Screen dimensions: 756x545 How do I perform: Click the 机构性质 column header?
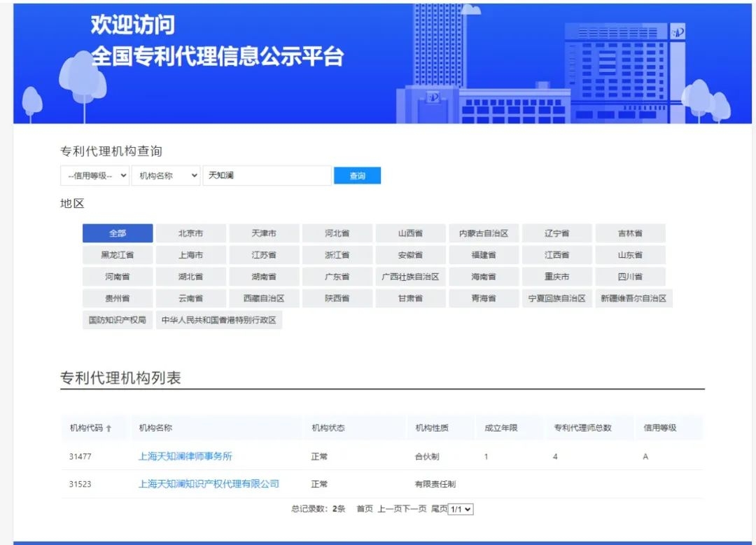click(x=432, y=428)
